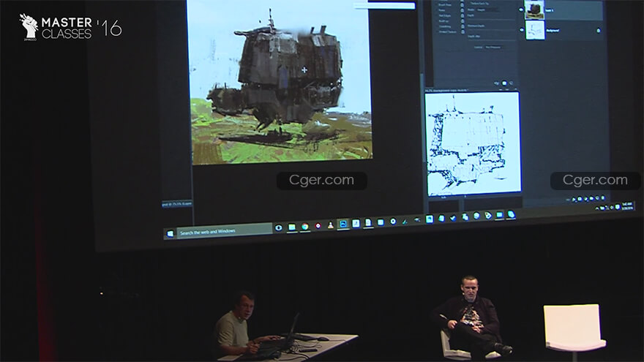This screenshot has height=362, width=644.
Task: Lock the Noise brush setting
Action: (x=463, y=10)
